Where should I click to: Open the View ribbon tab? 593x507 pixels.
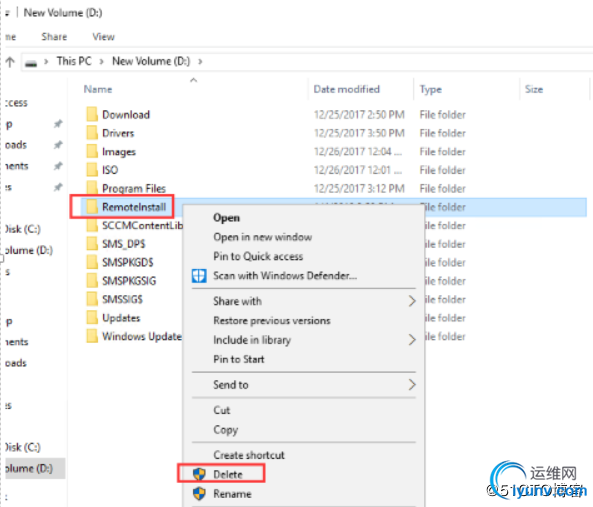(x=103, y=37)
